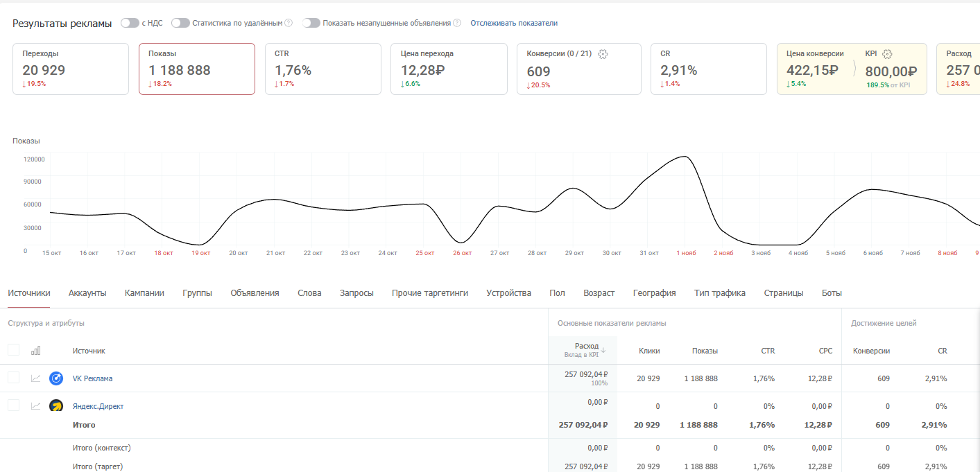The image size is (980, 472).
Task: Show chart for VK Реклама row
Action: coord(35,378)
